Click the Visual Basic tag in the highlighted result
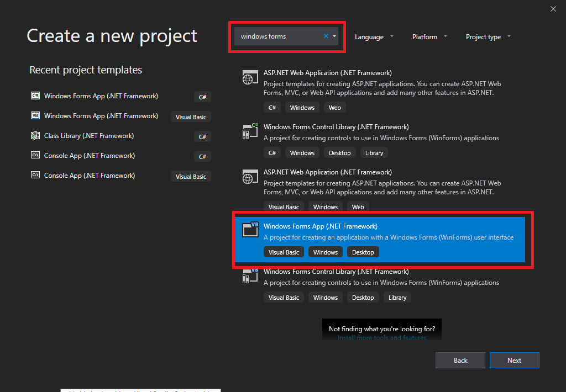 click(x=284, y=252)
